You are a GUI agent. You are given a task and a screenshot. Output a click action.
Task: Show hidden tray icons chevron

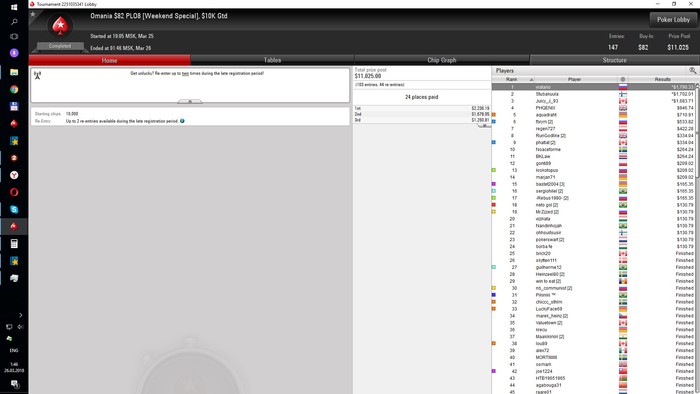(x=21, y=315)
